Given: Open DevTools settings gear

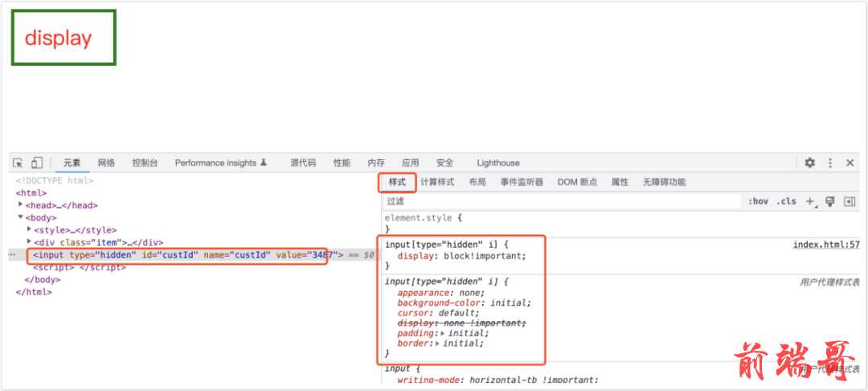Looking at the screenshot, I should [810, 163].
